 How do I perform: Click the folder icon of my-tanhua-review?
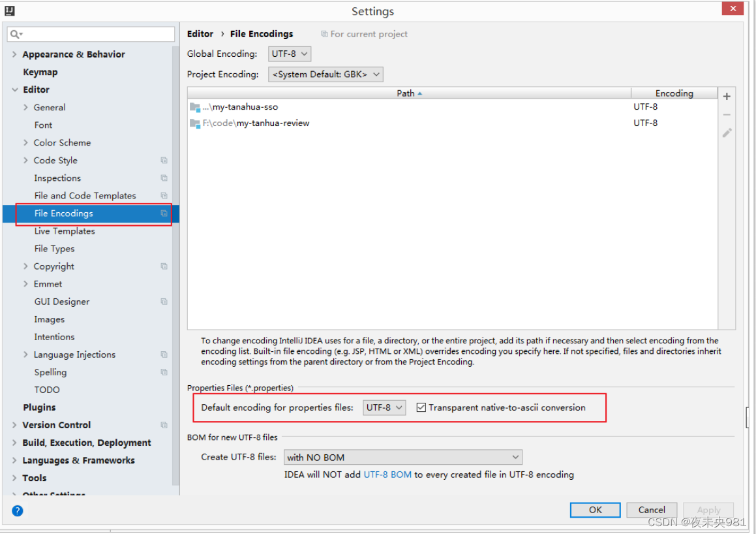pos(195,123)
